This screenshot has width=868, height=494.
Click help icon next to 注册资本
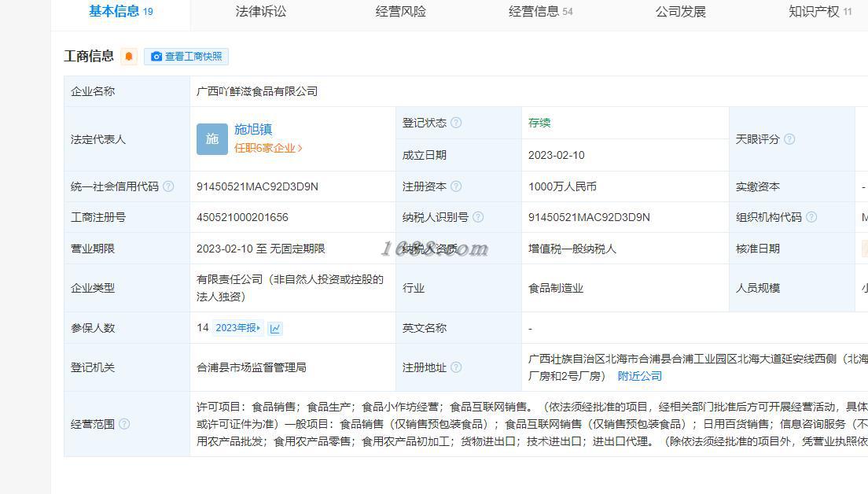click(x=456, y=186)
